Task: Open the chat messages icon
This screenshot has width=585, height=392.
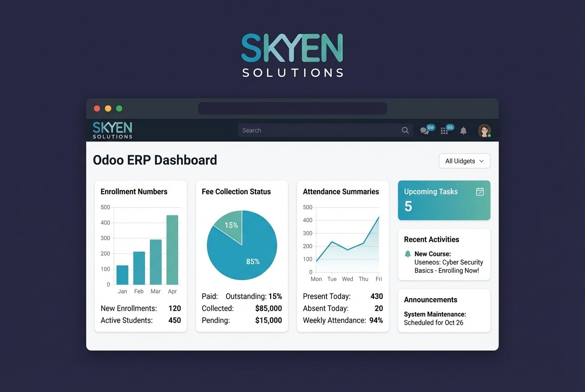Action: point(424,131)
